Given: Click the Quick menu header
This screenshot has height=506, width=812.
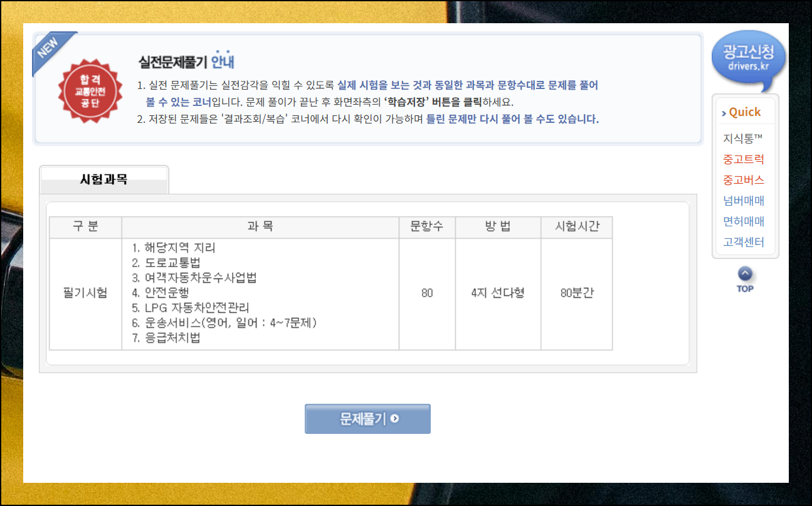Looking at the screenshot, I should tap(741, 112).
